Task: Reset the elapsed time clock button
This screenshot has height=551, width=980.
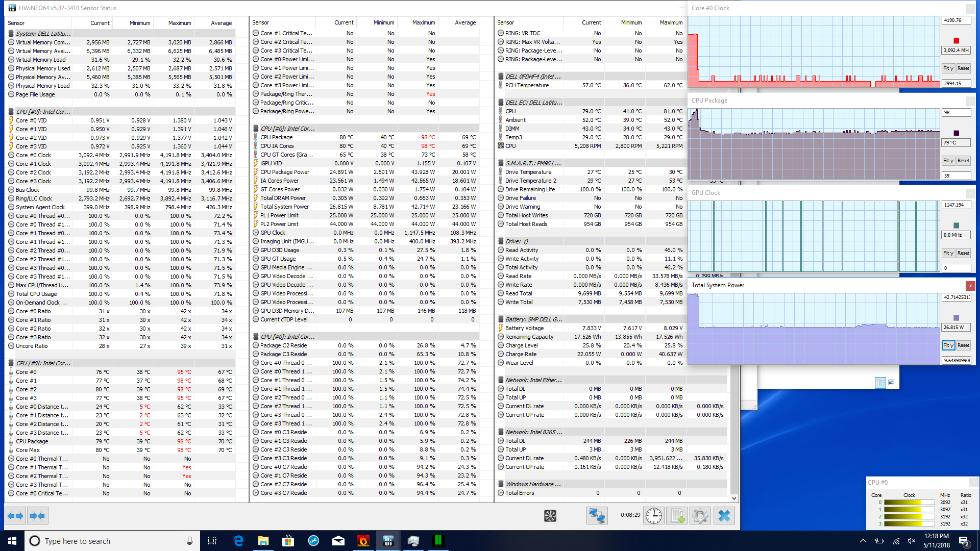Action: pos(654,516)
